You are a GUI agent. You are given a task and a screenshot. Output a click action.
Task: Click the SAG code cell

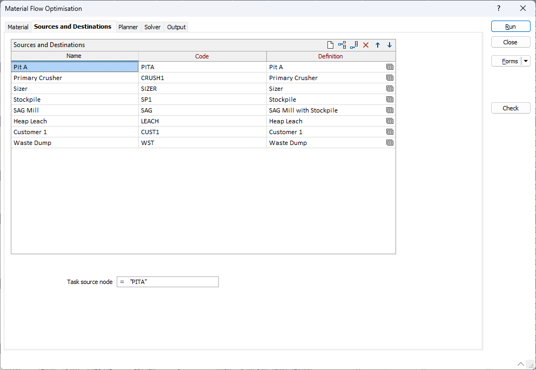coord(202,110)
